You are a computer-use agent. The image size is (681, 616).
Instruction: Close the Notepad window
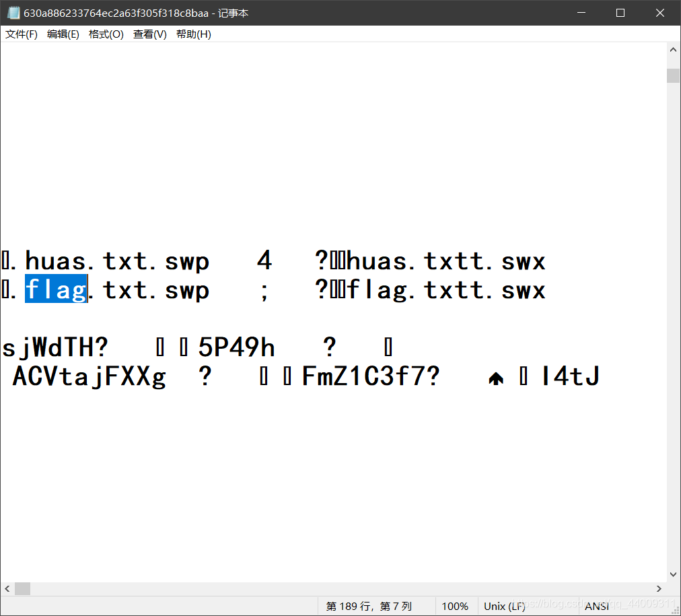click(659, 13)
